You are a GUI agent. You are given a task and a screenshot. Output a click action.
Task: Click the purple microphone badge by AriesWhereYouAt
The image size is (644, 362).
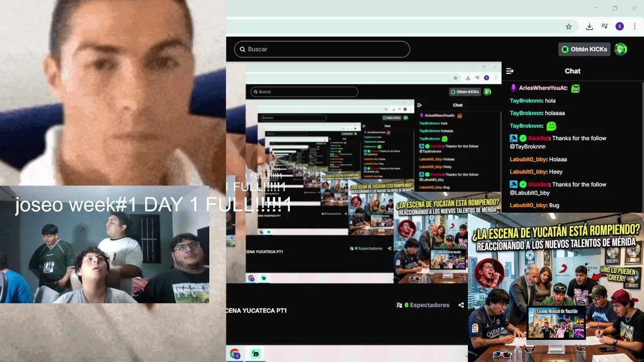[x=513, y=88]
